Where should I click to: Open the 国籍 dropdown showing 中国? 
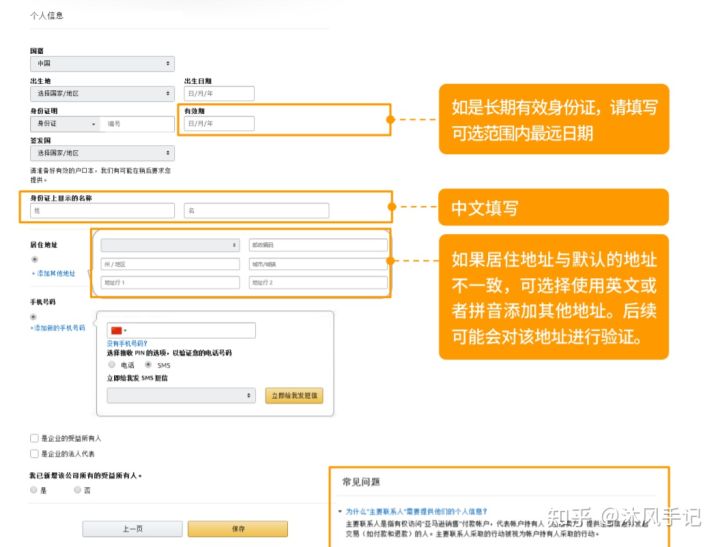click(x=102, y=63)
